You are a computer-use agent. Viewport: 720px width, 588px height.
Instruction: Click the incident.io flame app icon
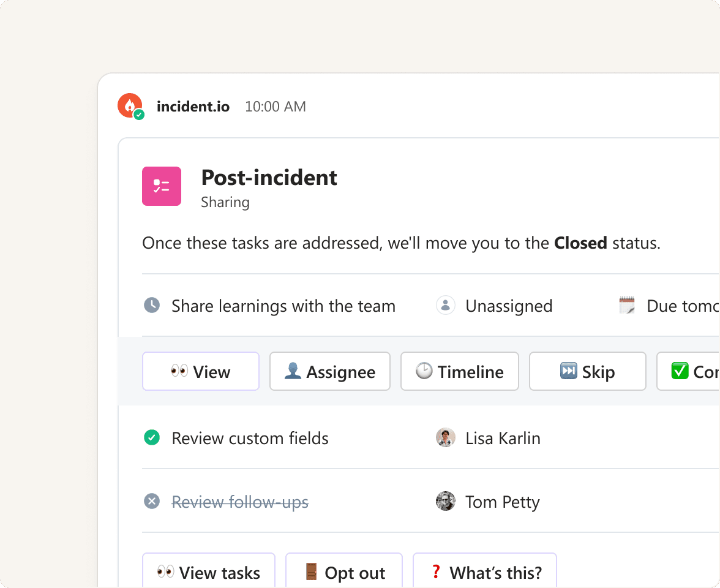130,105
